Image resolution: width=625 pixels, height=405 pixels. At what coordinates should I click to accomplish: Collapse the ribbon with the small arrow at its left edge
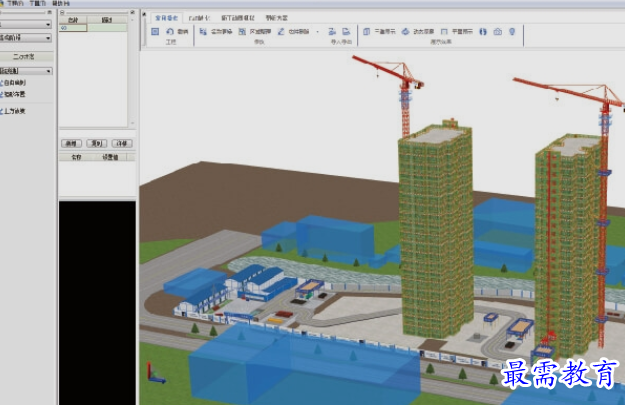coord(144,14)
